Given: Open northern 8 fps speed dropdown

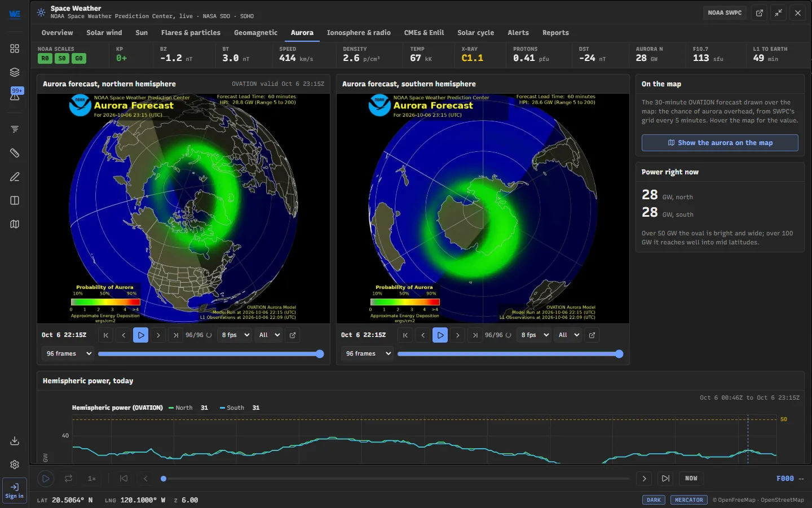Looking at the screenshot, I should tap(235, 335).
